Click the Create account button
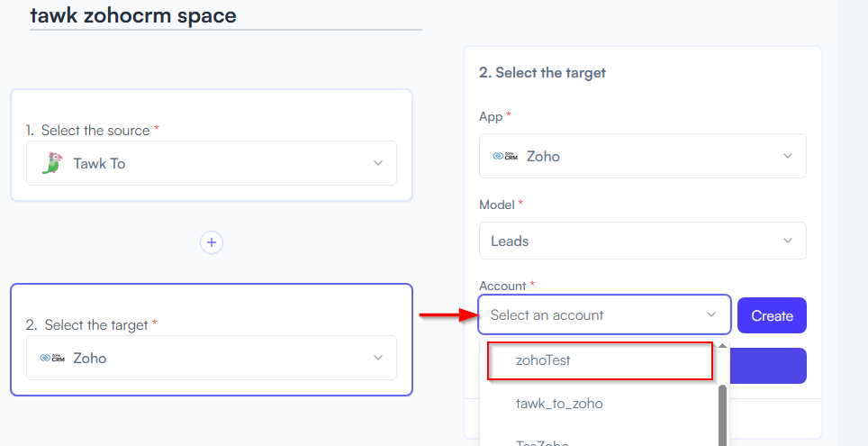 click(772, 315)
